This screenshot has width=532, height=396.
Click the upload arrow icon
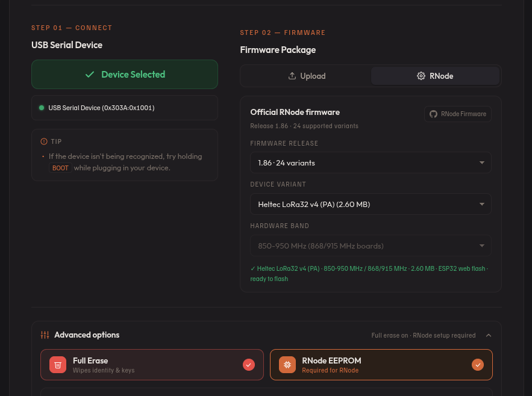click(292, 76)
